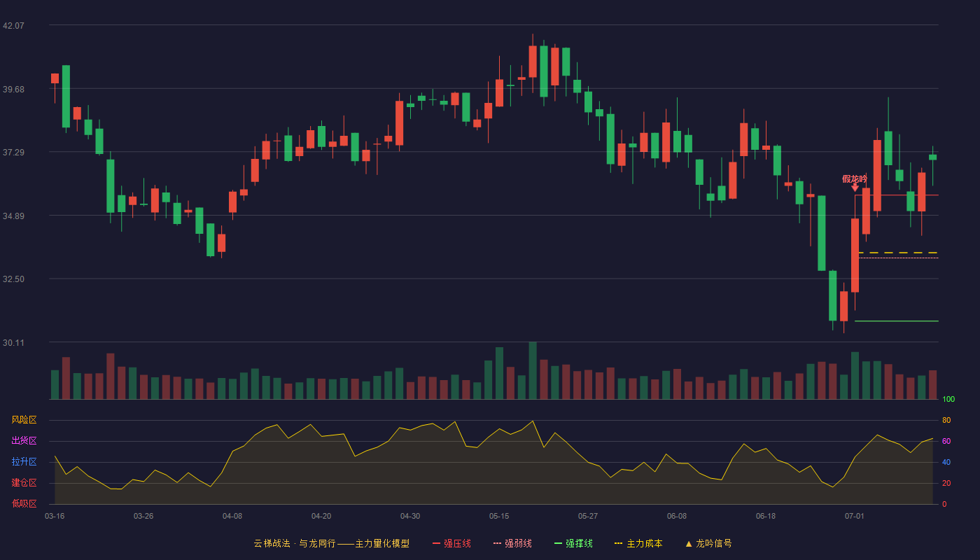The image size is (980, 560).
Task: Toggle 强弱线 legend item
Action: click(512, 543)
